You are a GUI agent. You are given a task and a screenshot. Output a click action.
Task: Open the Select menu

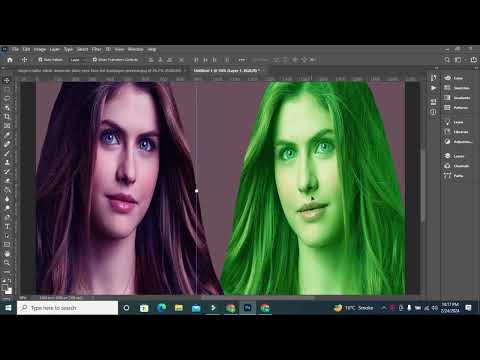[83, 49]
